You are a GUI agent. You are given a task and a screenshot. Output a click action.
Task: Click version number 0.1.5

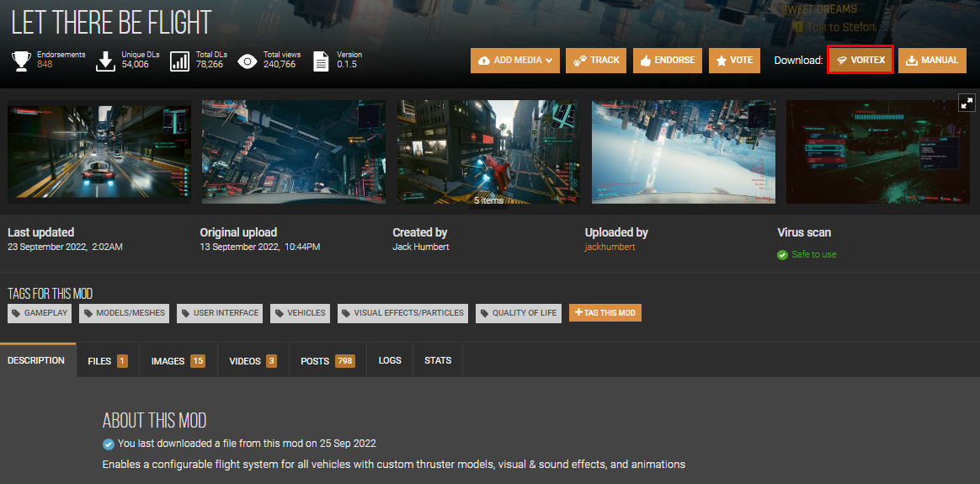tap(347, 64)
